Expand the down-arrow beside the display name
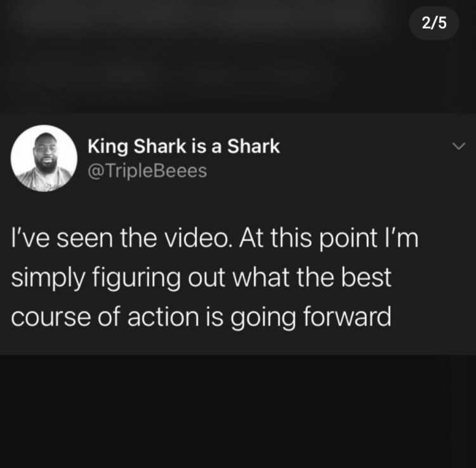 click(x=458, y=146)
